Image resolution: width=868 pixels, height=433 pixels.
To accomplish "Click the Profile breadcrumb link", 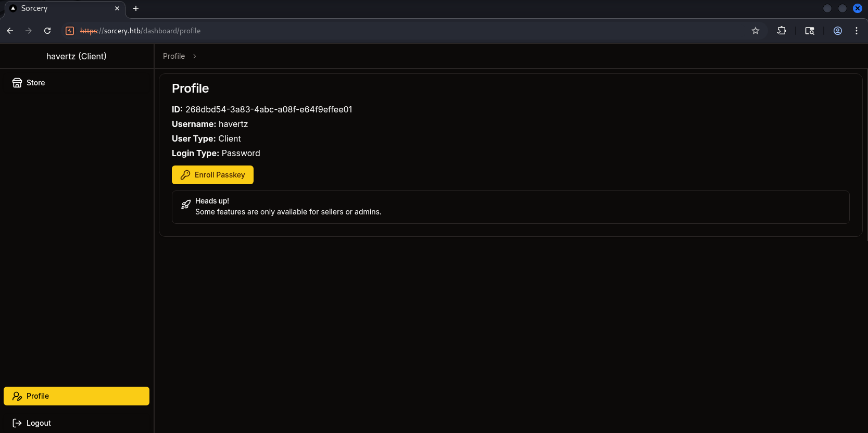I will 174,56.
